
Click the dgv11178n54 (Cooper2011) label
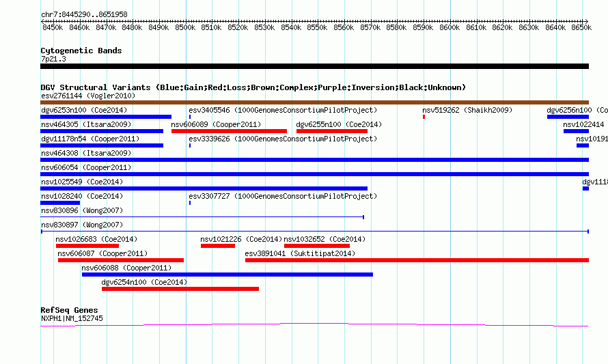[x=90, y=139]
